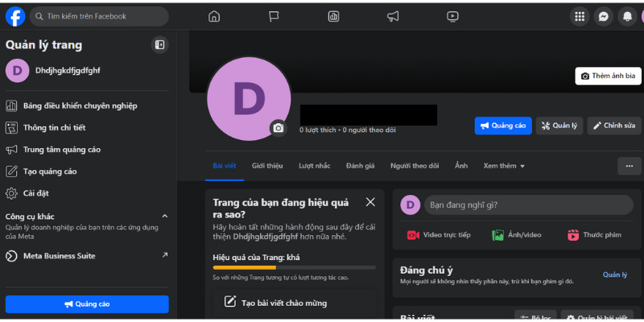Switch to the Bài viết tab

tap(225, 166)
